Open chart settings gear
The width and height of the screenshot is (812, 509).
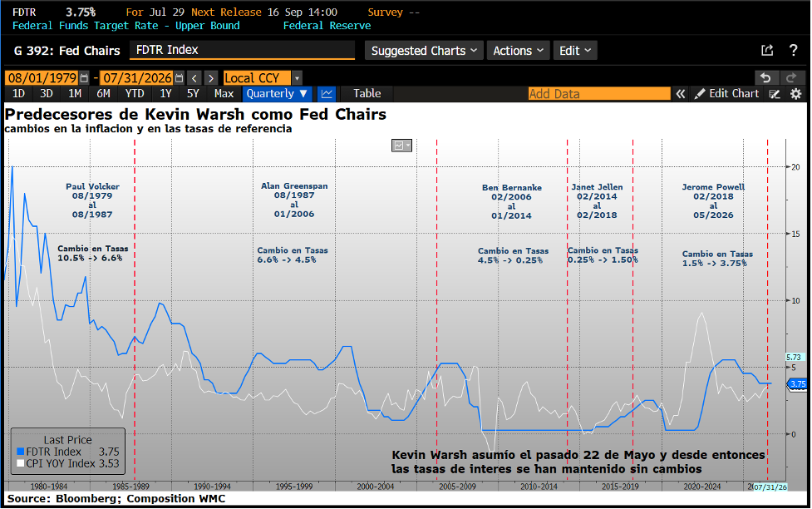[796, 93]
